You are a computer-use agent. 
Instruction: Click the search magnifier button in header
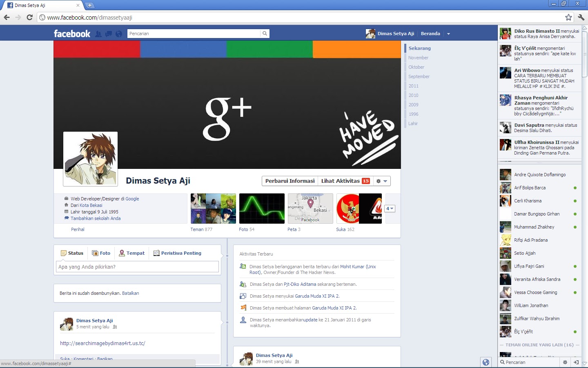[265, 34]
